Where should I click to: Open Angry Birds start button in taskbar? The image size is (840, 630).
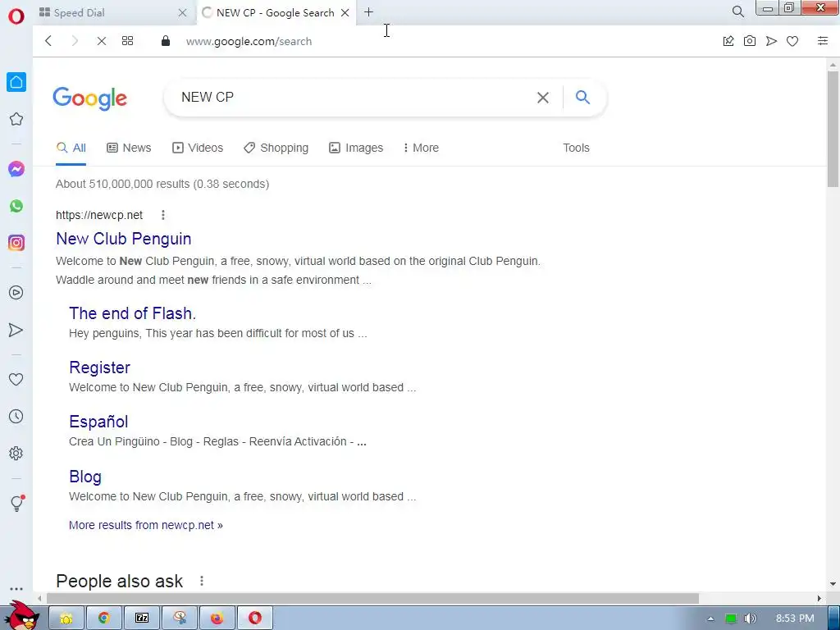pos(21,615)
